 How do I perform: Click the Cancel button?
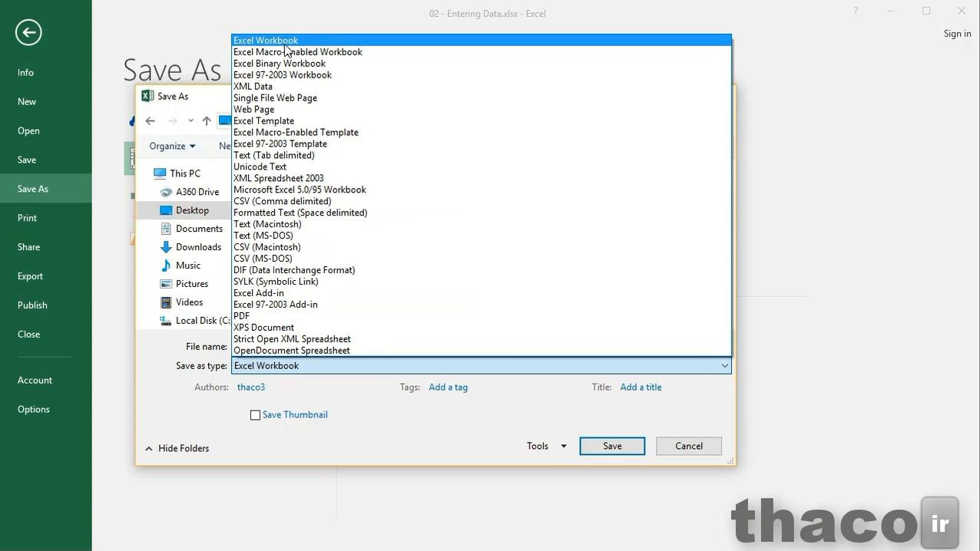click(689, 446)
